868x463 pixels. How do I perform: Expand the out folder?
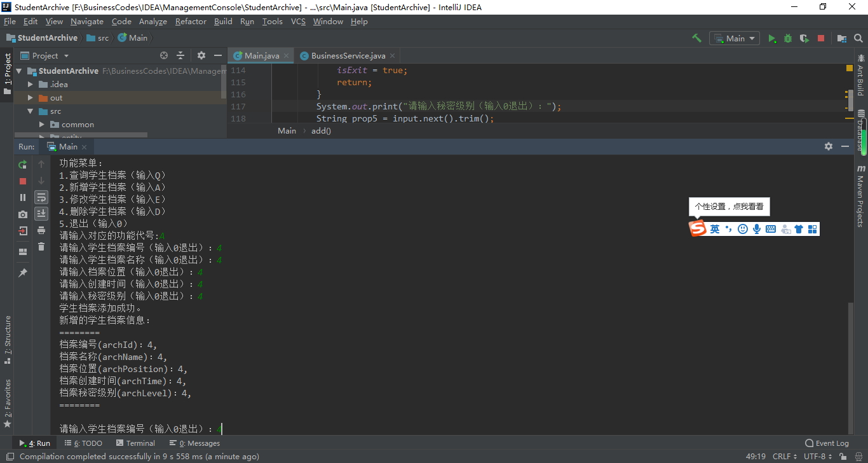(x=30, y=97)
